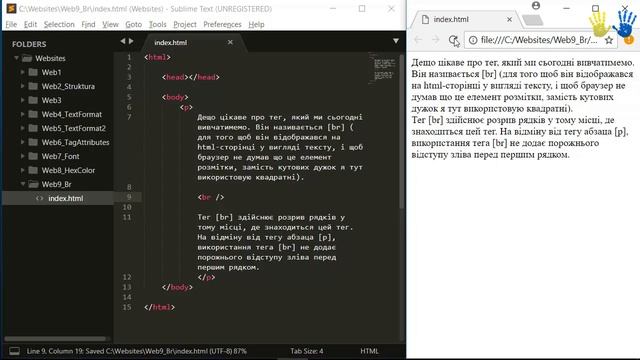Screen dimensions: 640x360
Task: Toggle the side bar via status bar icon
Action: pyautogui.click(x=14, y=351)
